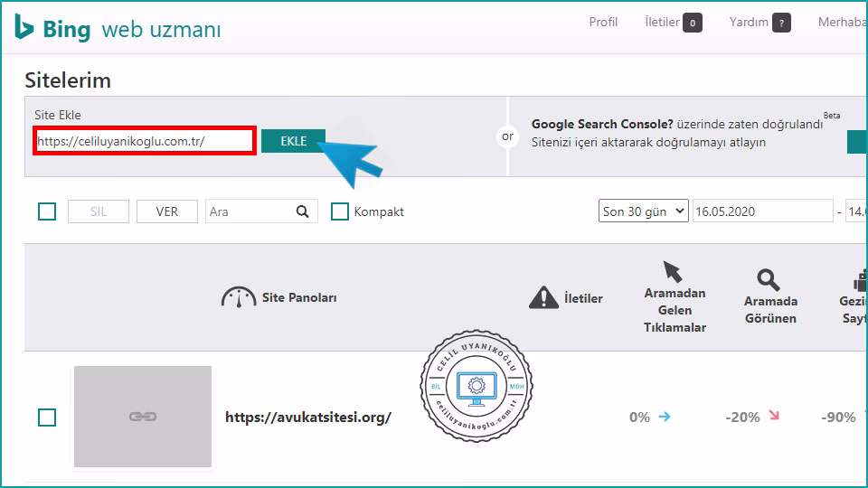Image resolution: width=868 pixels, height=488 pixels.
Task: Open the Son 30 gün dropdown
Action: pos(643,211)
